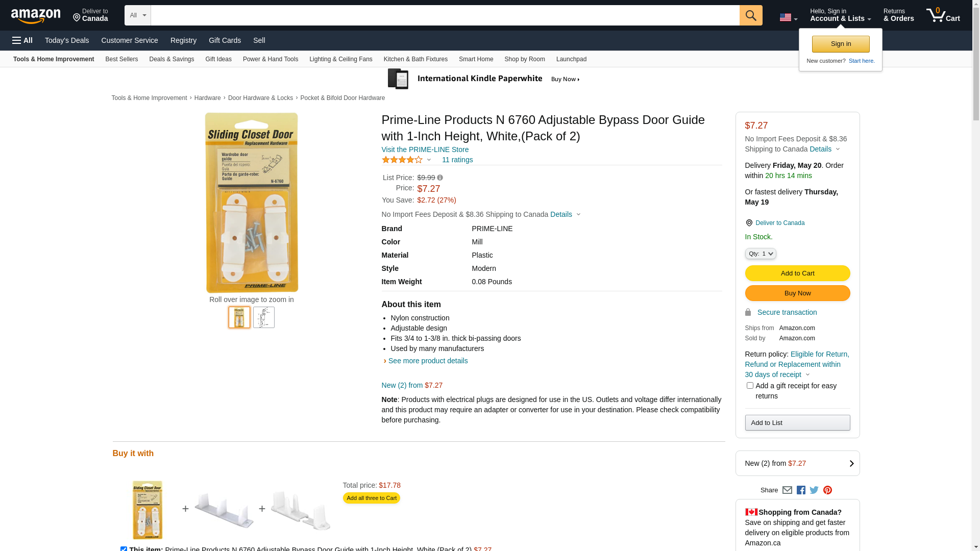Expand the star ratings popover arrow
The image size is (980, 551).
pos(429,160)
